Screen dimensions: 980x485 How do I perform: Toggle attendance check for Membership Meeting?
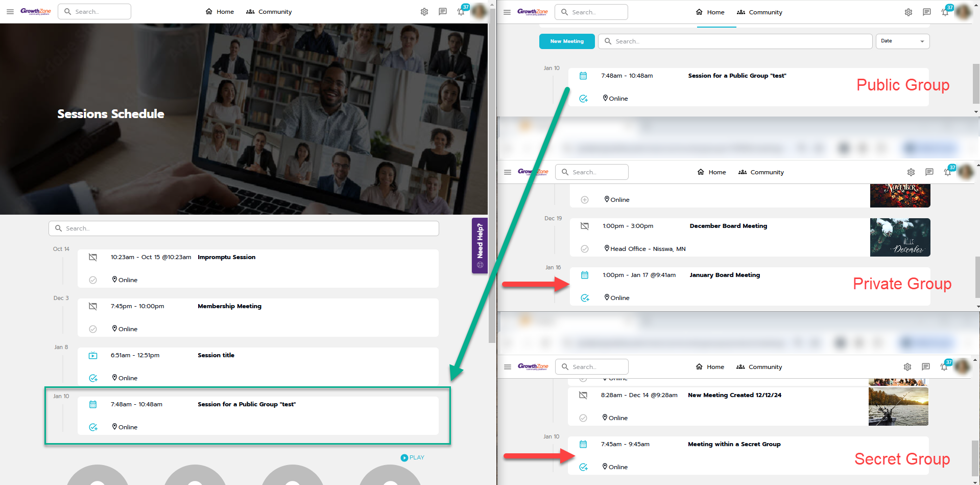click(x=93, y=329)
